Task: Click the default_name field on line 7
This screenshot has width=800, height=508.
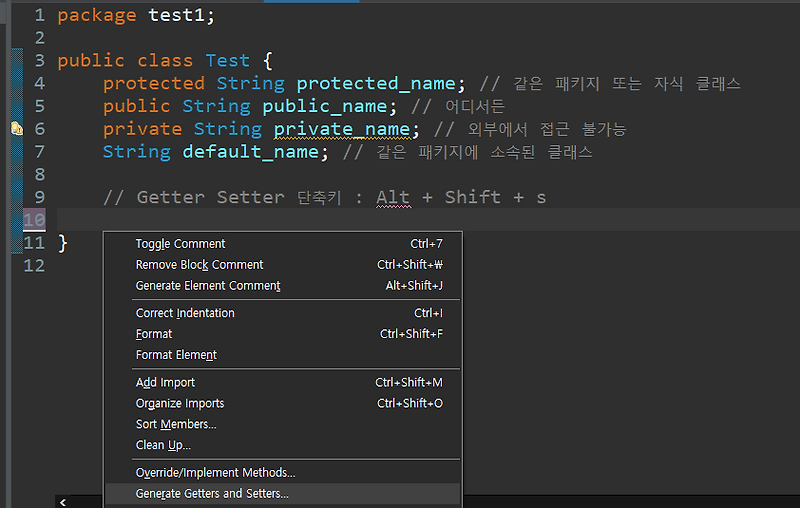Action: (x=251, y=152)
